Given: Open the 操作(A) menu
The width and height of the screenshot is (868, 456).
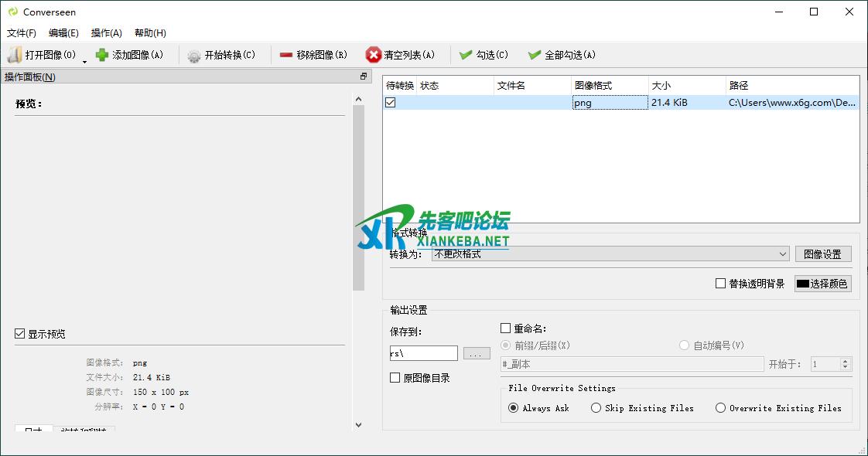Looking at the screenshot, I should click(107, 33).
